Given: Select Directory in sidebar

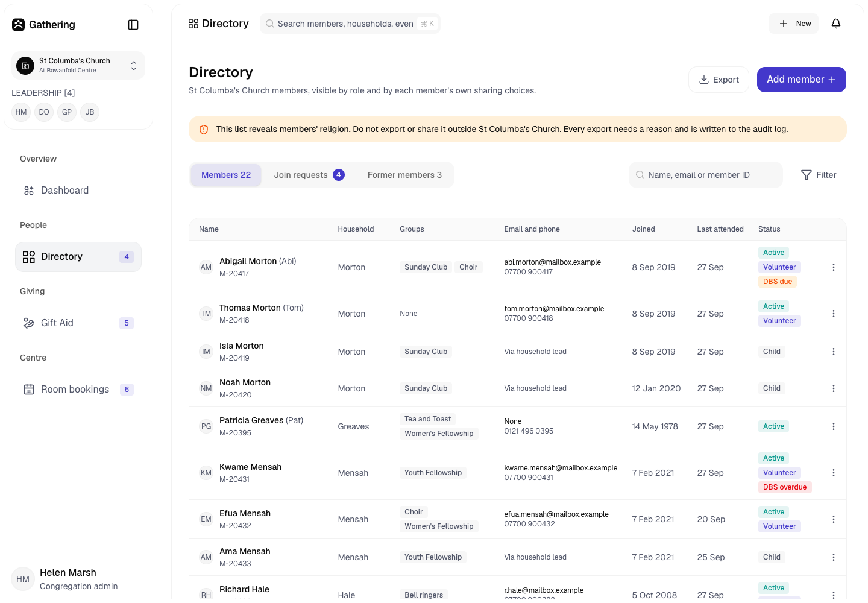Looking at the screenshot, I should point(78,257).
